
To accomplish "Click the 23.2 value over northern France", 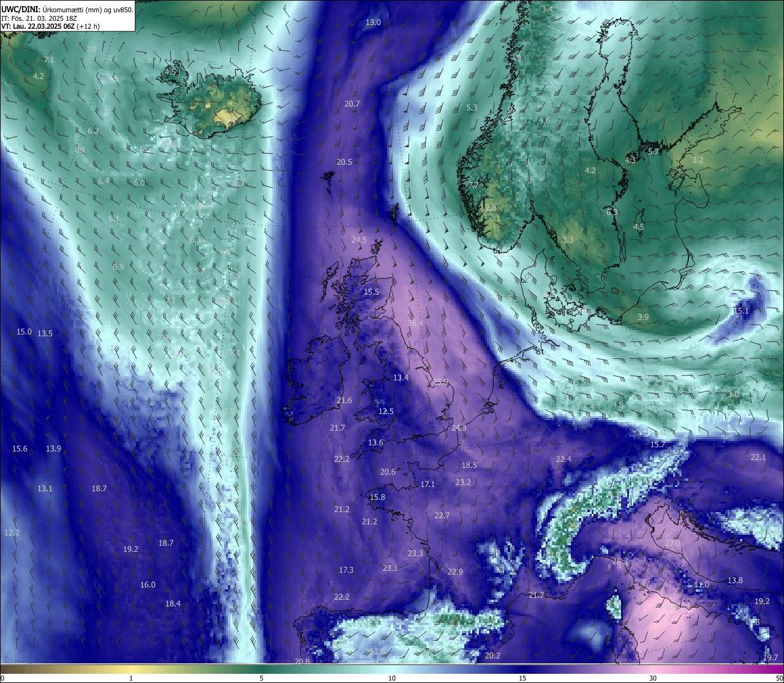I will [463, 482].
